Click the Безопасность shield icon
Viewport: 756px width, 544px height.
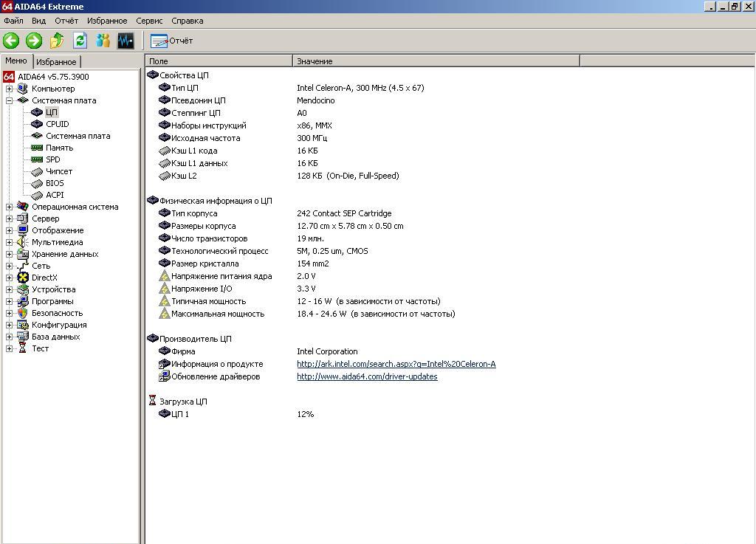click(x=23, y=313)
